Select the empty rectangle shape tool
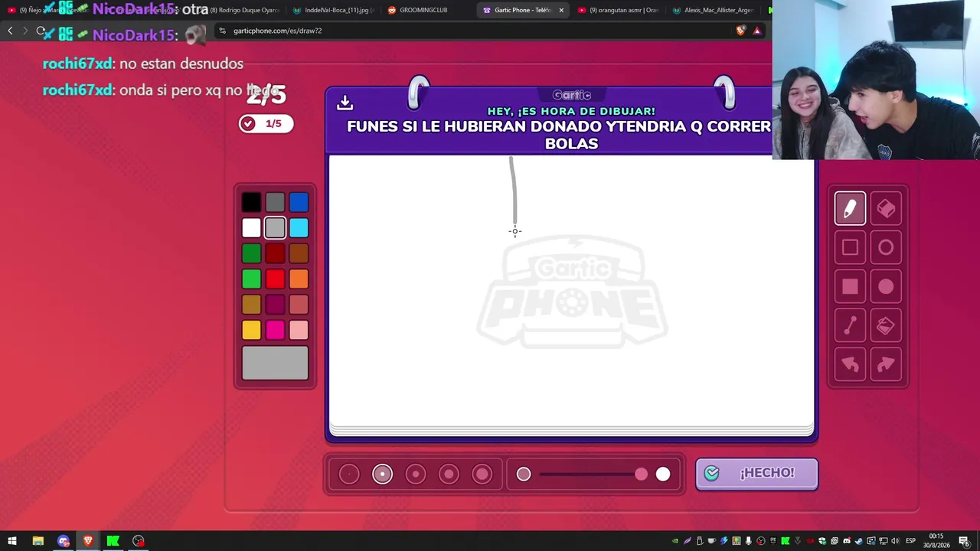Viewport: 980px width, 551px height. pos(850,247)
